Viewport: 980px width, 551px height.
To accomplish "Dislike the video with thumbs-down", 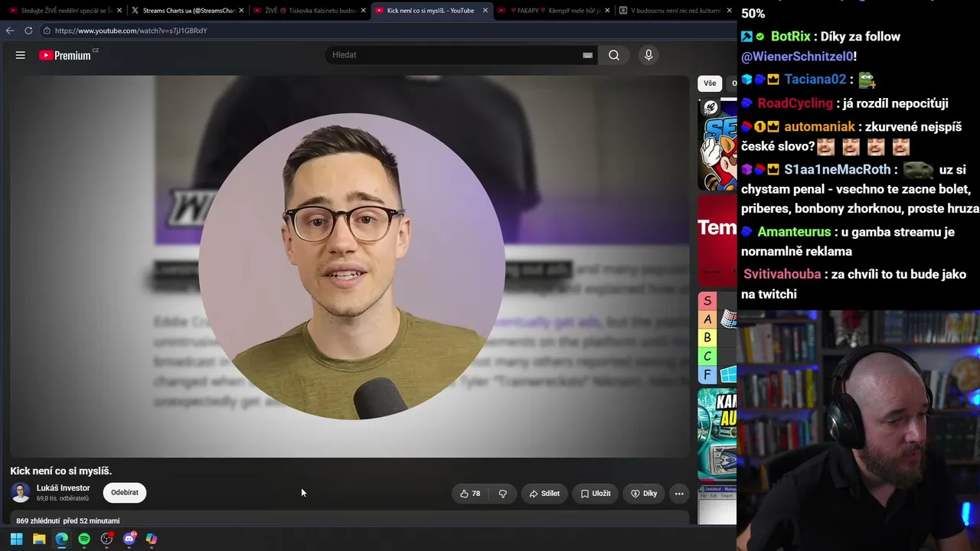I will tap(503, 494).
